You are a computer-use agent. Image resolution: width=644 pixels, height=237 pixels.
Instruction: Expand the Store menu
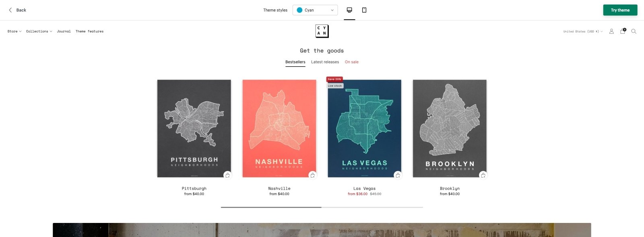pos(14,31)
